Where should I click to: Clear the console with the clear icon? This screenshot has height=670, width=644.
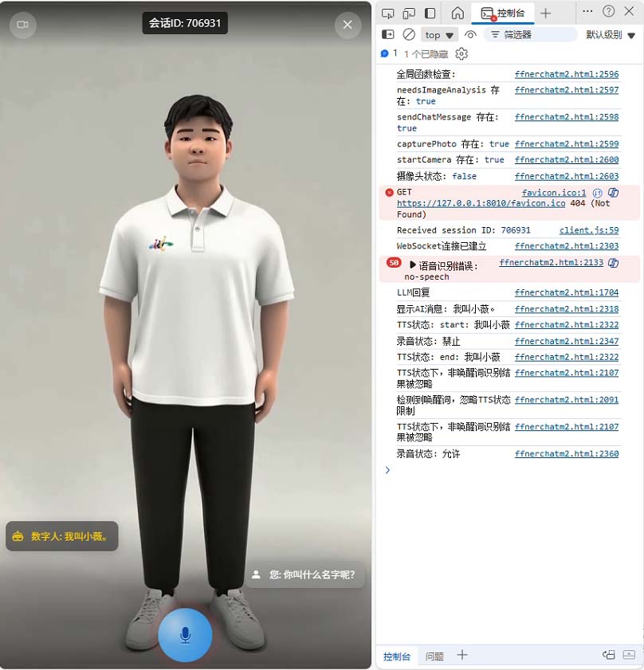pyautogui.click(x=409, y=34)
